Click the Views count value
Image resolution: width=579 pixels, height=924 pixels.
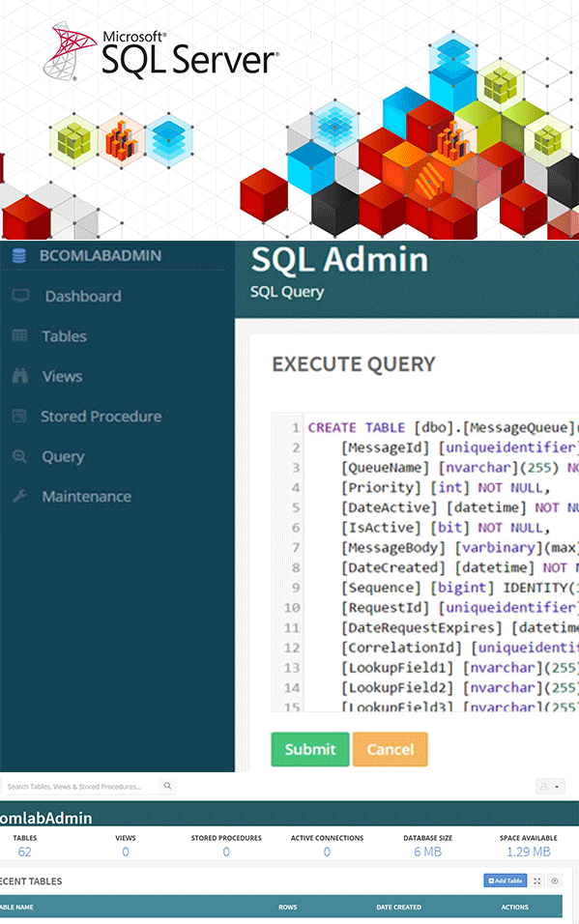[x=126, y=852]
